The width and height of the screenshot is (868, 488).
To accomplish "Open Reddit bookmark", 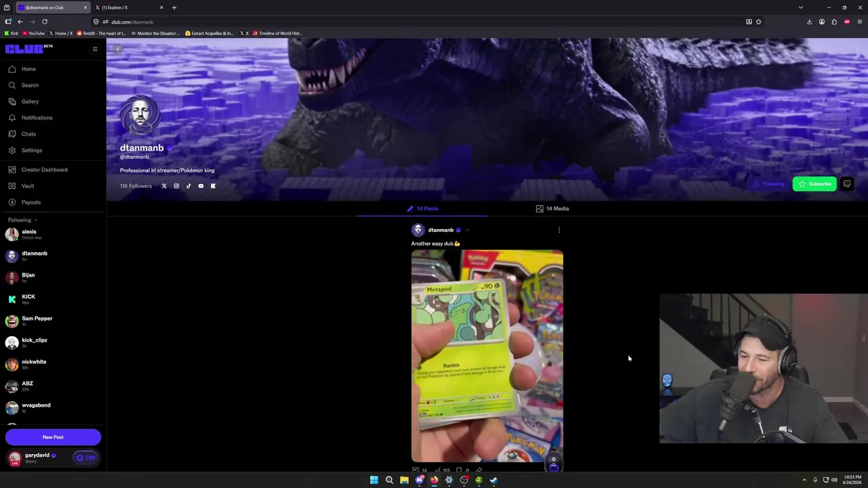I will point(101,33).
